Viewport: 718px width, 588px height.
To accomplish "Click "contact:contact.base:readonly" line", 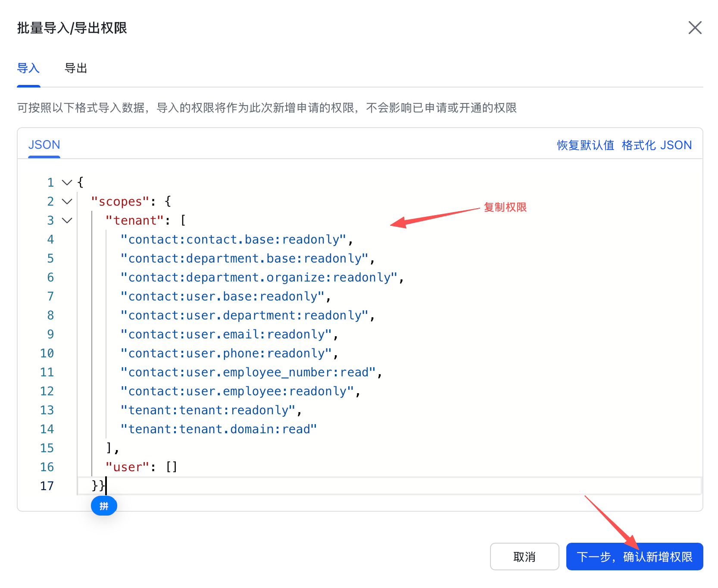I will click(x=237, y=240).
